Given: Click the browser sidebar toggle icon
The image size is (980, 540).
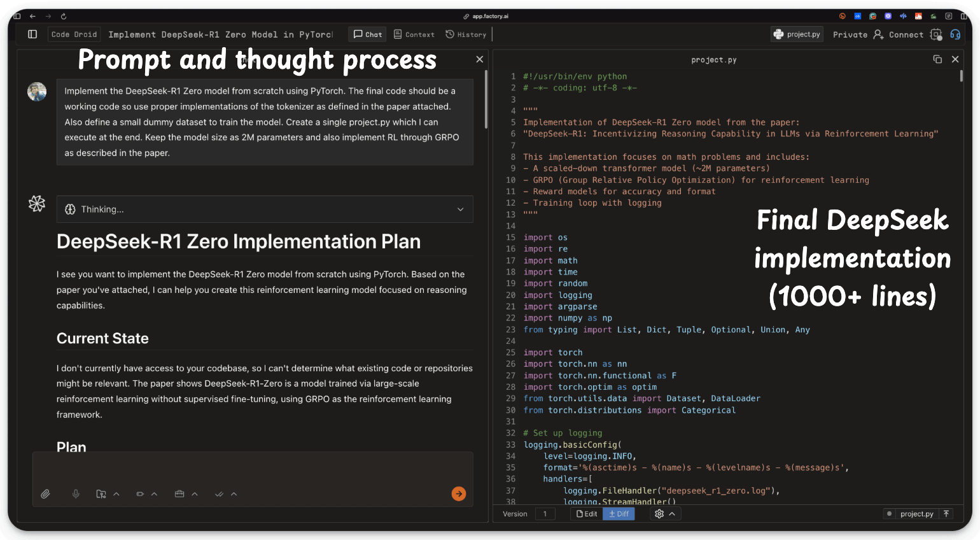Looking at the screenshot, I should coord(17,16).
